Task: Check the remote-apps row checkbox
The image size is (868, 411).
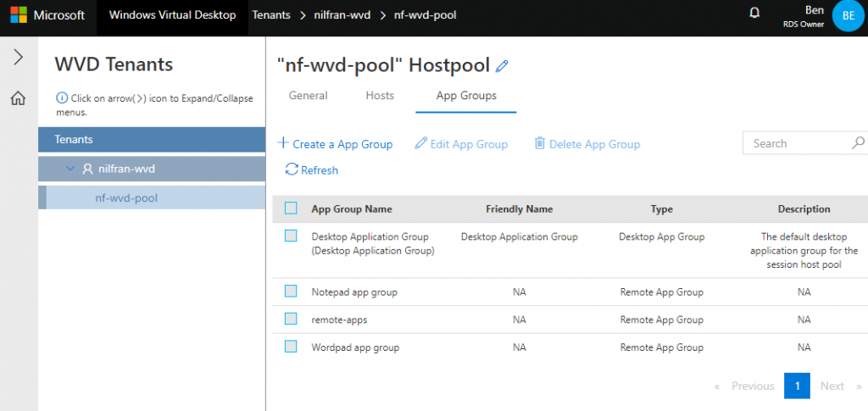Action: [x=291, y=319]
